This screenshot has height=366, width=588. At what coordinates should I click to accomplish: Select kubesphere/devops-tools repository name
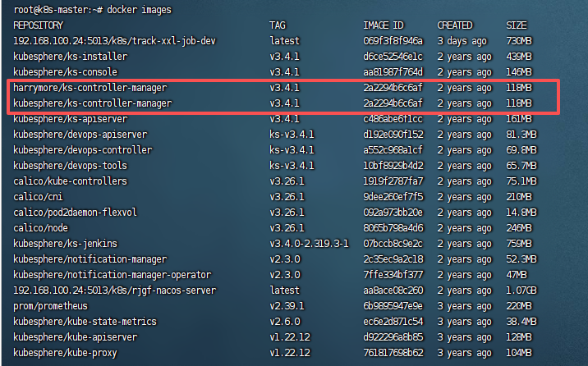point(70,166)
